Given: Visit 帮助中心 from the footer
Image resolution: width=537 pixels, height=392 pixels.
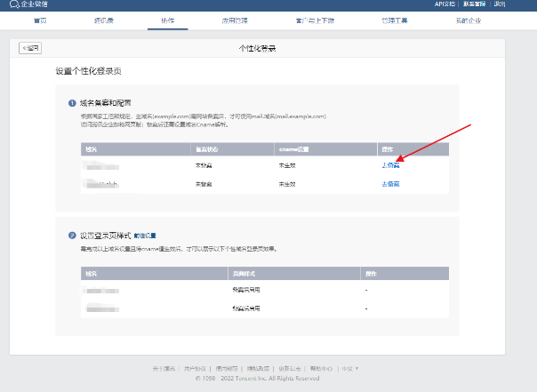Looking at the screenshot, I should (x=321, y=368).
